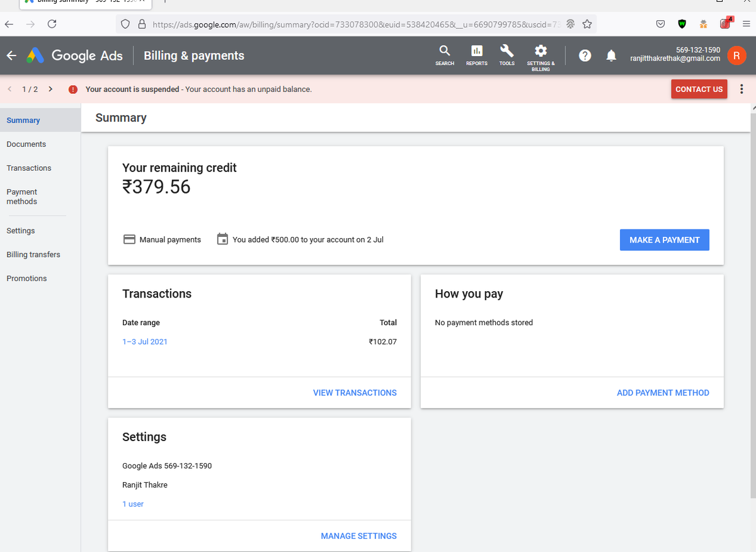Go to previous notification with left chevron
This screenshot has height=552, width=756.
pos(9,89)
